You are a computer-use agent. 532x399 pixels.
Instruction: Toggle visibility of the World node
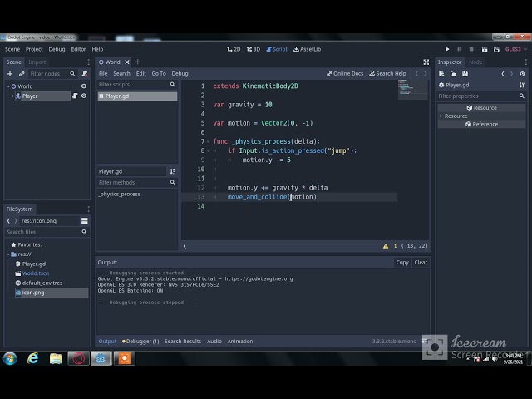[x=84, y=86]
